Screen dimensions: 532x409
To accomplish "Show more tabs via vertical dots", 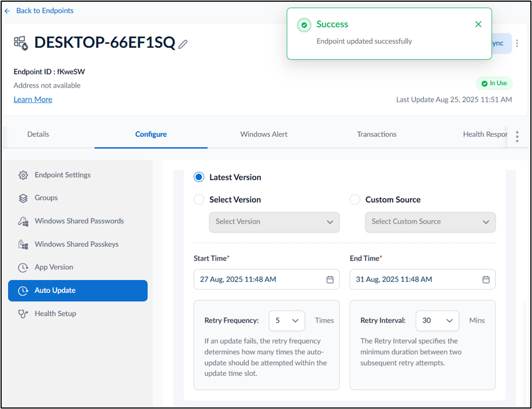I will click(x=517, y=137).
